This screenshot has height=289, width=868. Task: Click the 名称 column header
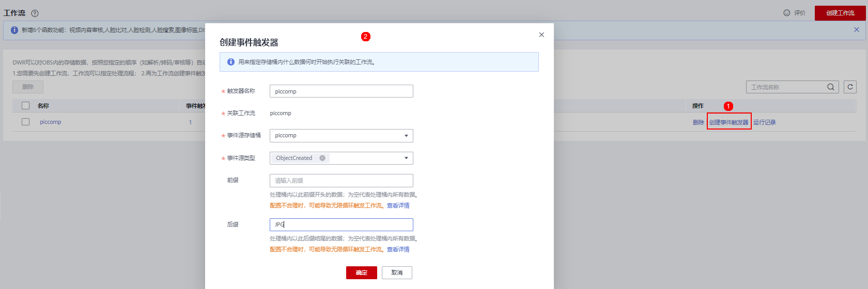(43, 106)
